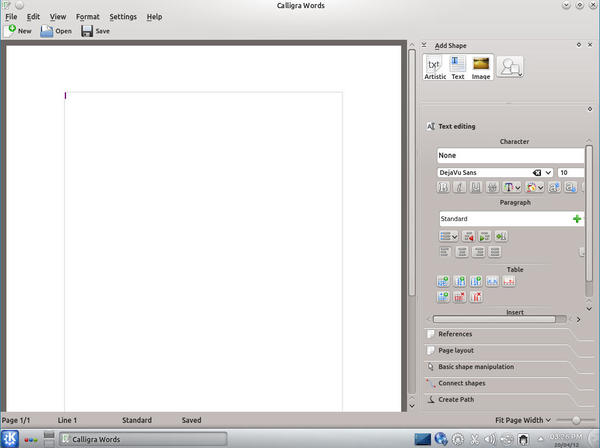Image resolution: width=600 pixels, height=448 pixels.
Task: Open the bullet list style dropdown
Action: [x=448, y=236]
